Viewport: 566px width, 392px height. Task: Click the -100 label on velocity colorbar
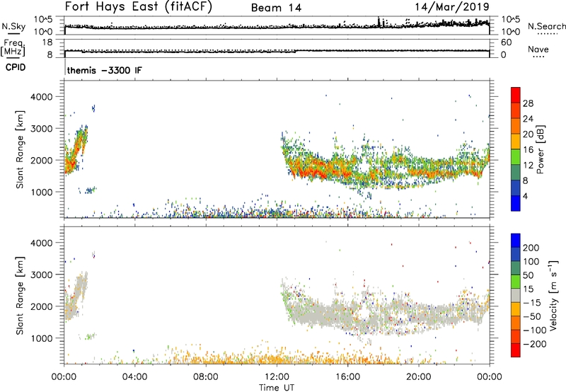coord(535,330)
